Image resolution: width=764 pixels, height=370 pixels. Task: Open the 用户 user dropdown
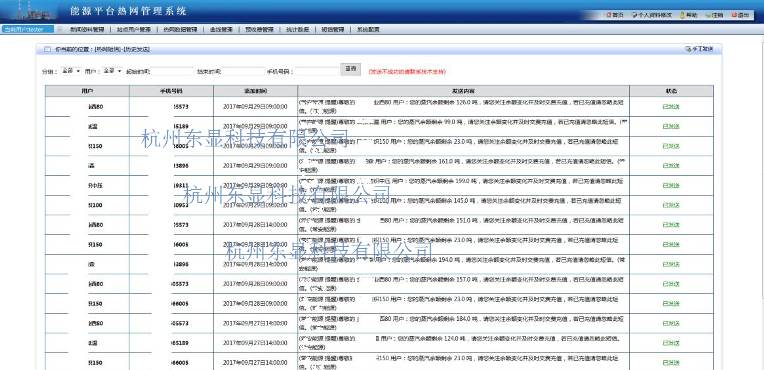[113, 71]
